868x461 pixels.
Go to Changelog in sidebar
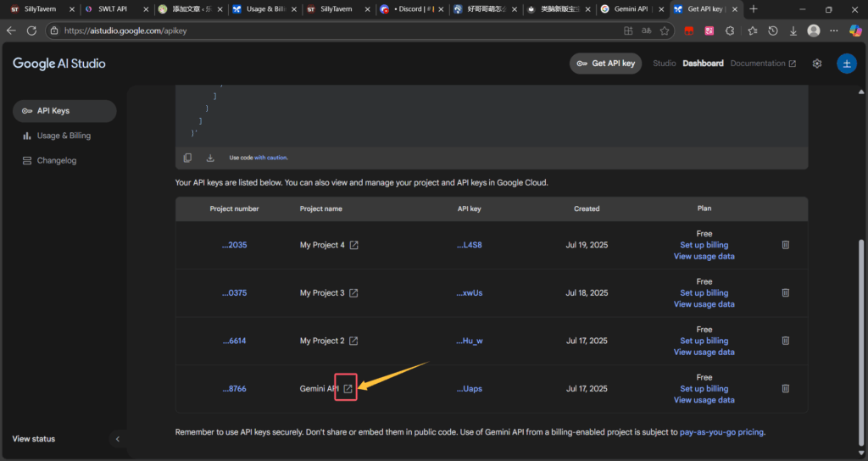pos(56,160)
